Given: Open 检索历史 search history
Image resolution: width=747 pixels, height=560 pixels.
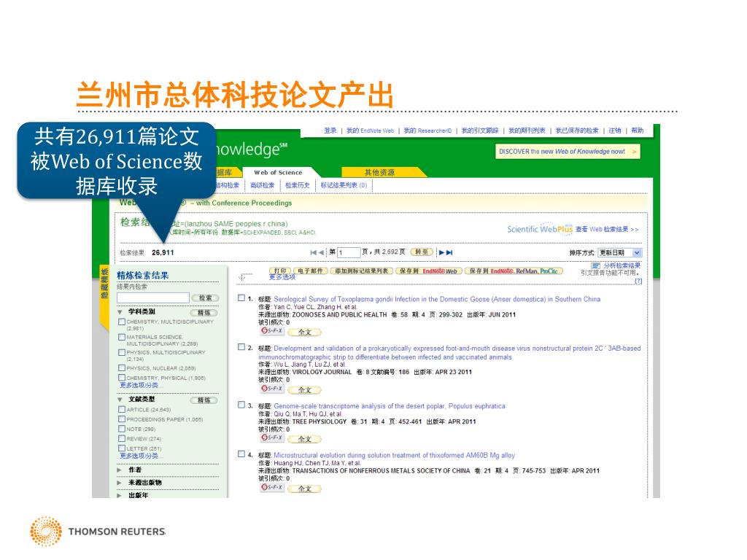Looking at the screenshot, I should [x=298, y=185].
